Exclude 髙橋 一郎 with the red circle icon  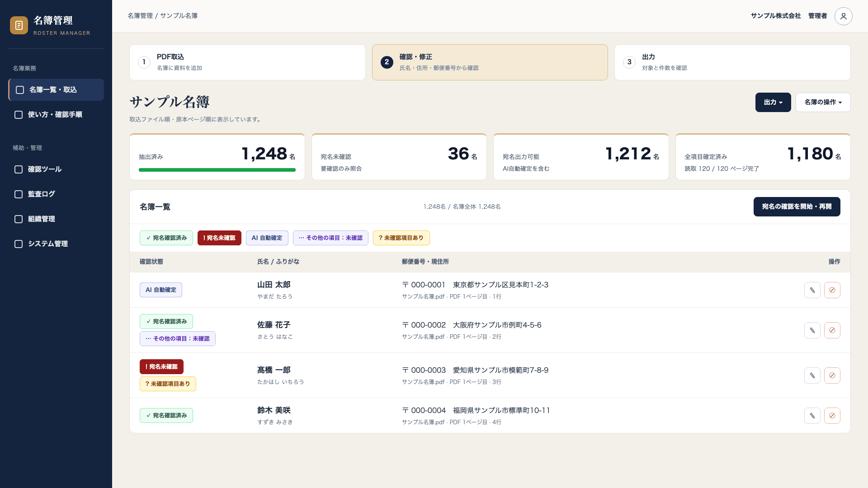(832, 375)
